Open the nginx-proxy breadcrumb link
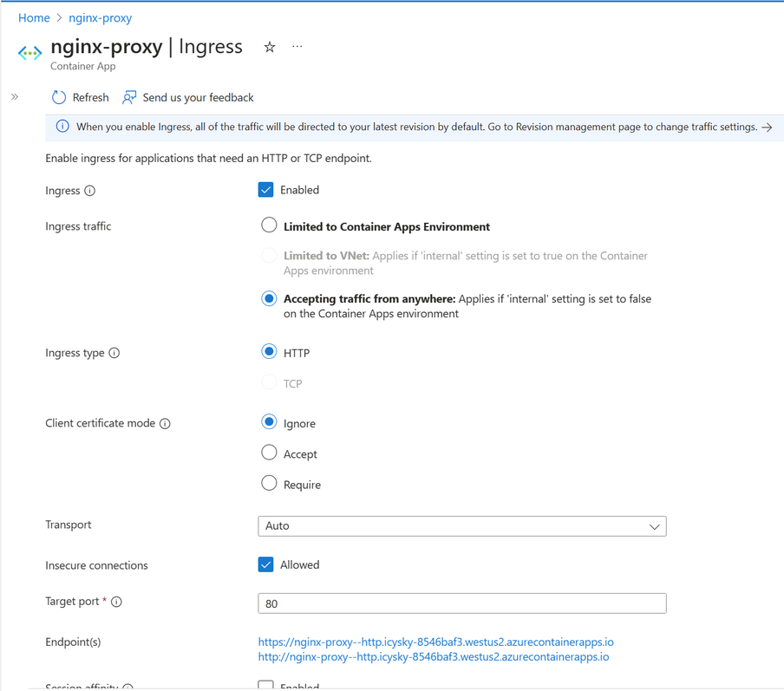 100,18
